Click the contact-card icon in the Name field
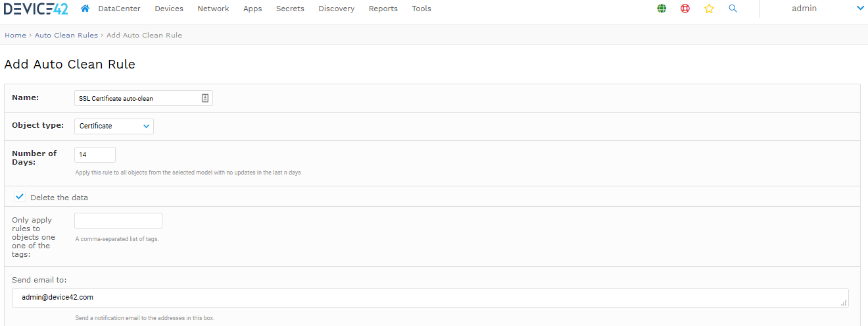The width and height of the screenshot is (868, 326). (205, 98)
